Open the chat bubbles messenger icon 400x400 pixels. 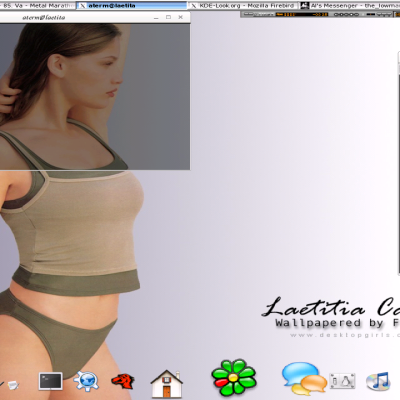click(304, 378)
